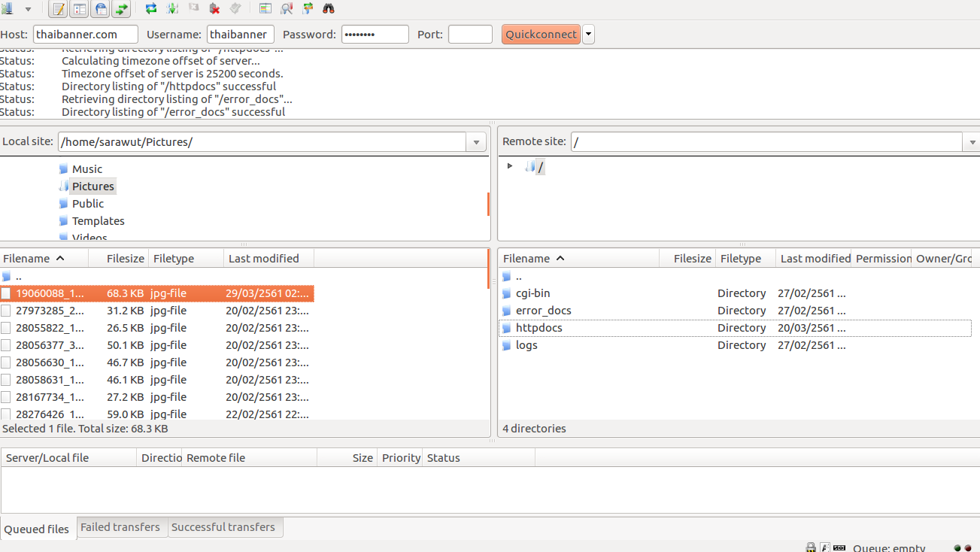Open the Quickconnect history dropdown arrow

pos(588,35)
